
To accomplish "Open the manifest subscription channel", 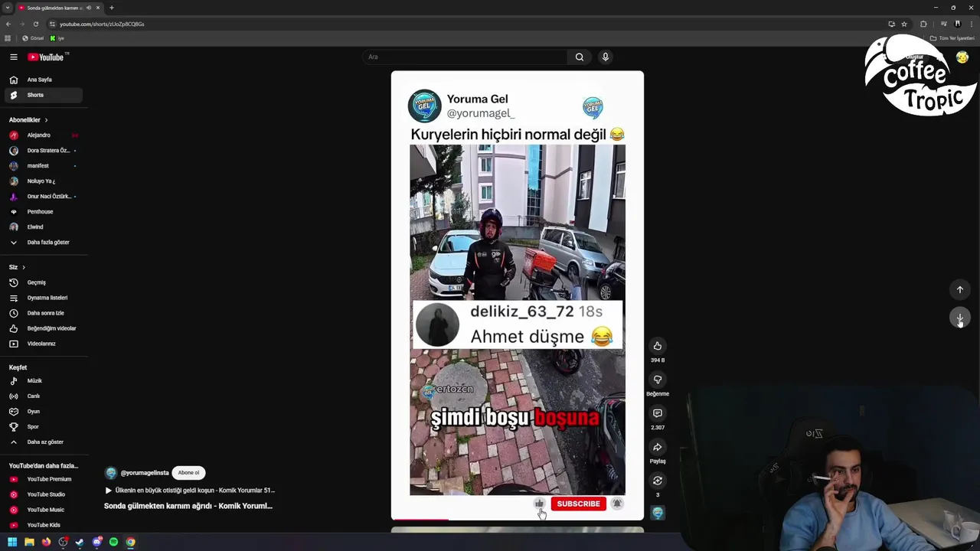I will tap(43, 166).
